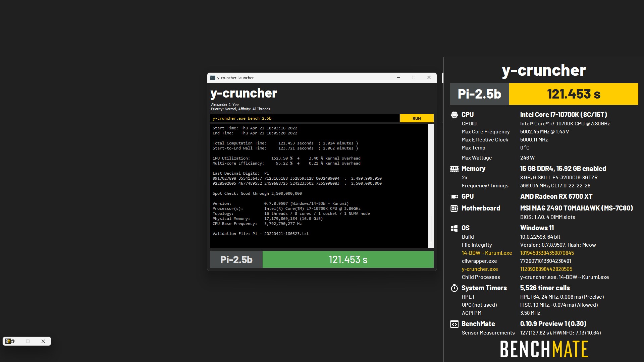Click the CPU Base Frequency line in console
The width and height of the screenshot is (644, 362).
pyautogui.click(x=257, y=224)
